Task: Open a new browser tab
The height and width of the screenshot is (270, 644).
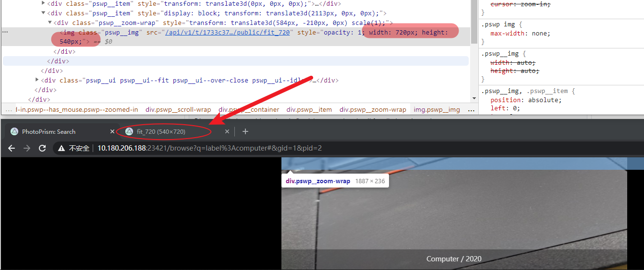Action: click(245, 131)
